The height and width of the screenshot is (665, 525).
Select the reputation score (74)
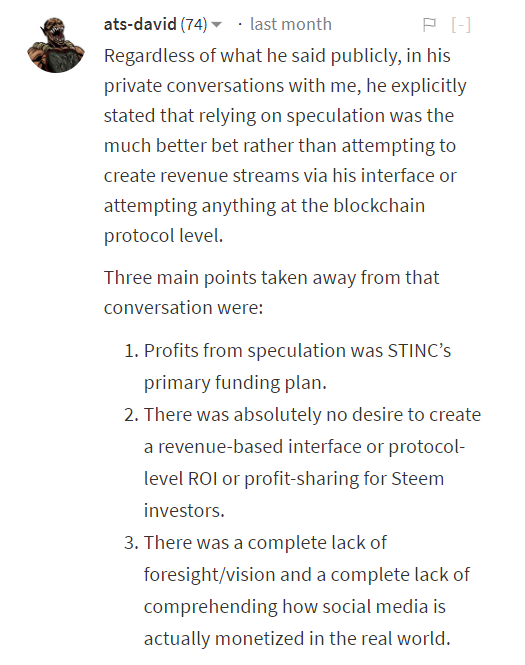click(x=194, y=25)
